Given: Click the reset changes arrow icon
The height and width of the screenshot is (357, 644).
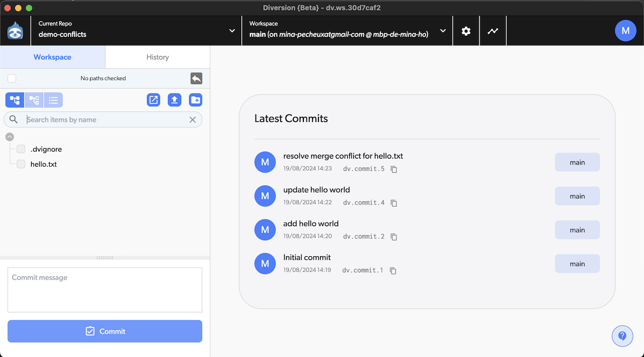Looking at the screenshot, I should [196, 78].
